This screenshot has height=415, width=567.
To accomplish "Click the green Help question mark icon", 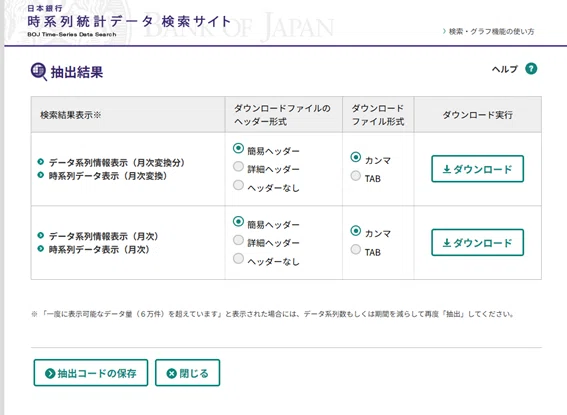I will 531,69.
